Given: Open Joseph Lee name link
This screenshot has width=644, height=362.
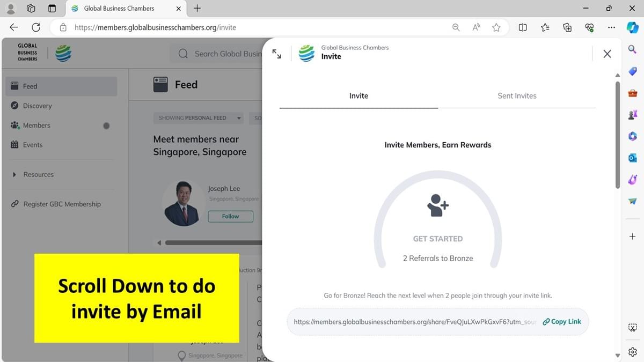Looking at the screenshot, I should tap(224, 189).
